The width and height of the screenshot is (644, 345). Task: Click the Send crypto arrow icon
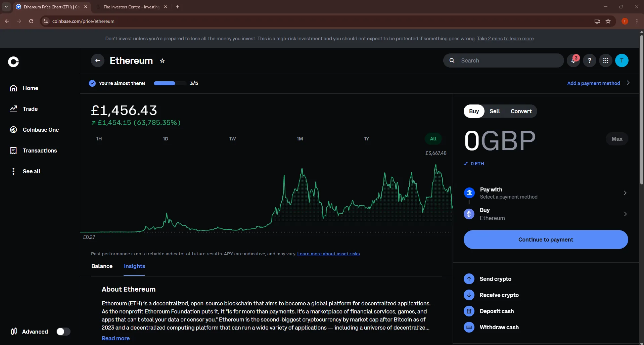[x=469, y=279]
